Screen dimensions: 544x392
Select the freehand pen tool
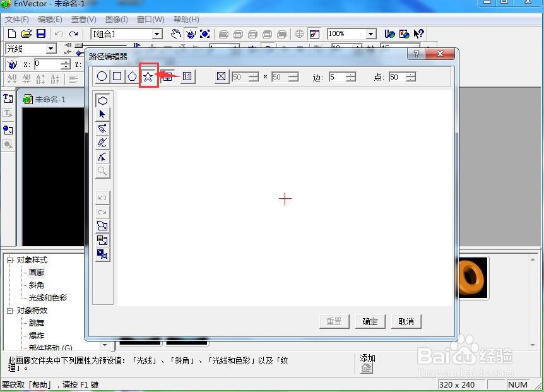coord(103,143)
